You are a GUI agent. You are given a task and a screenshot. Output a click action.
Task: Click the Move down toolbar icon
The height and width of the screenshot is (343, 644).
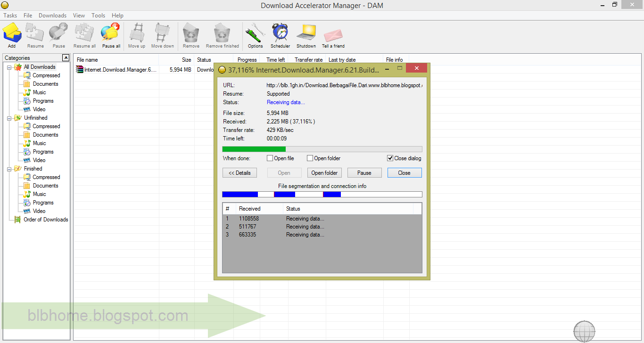pos(163,33)
